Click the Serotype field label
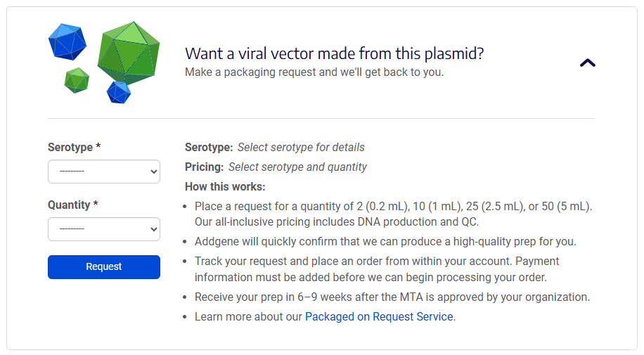The height and width of the screenshot is (355, 644). click(74, 147)
